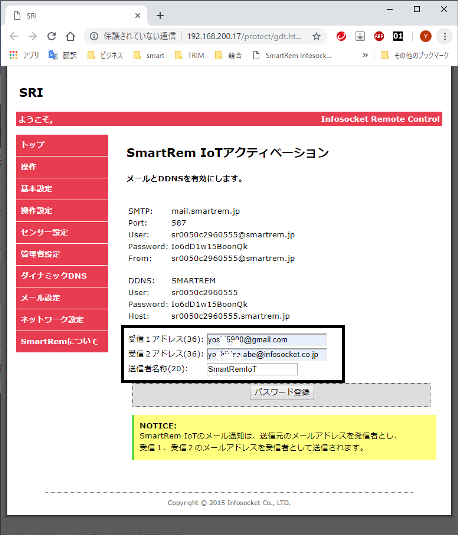The width and height of the screenshot is (458, 535).
Task: Open the Adblock Plus extension icon
Action: 379,36
